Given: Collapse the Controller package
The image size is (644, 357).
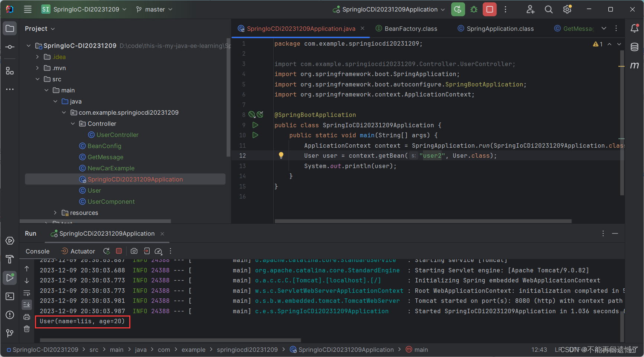Looking at the screenshot, I should [73, 124].
